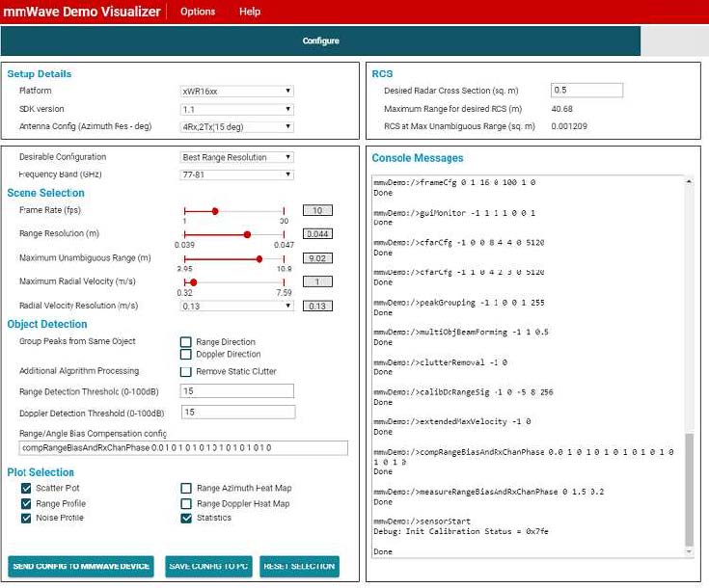This screenshot has height=588, width=709.
Task: Uncheck the Noise Profile plot
Action: point(26,518)
